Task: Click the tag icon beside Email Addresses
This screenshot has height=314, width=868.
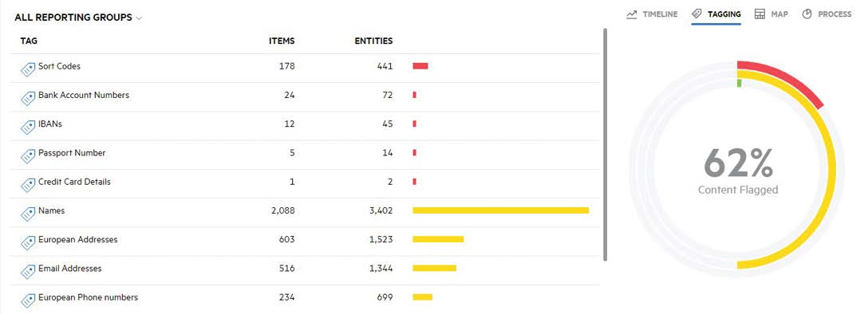Action: (28, 271)
